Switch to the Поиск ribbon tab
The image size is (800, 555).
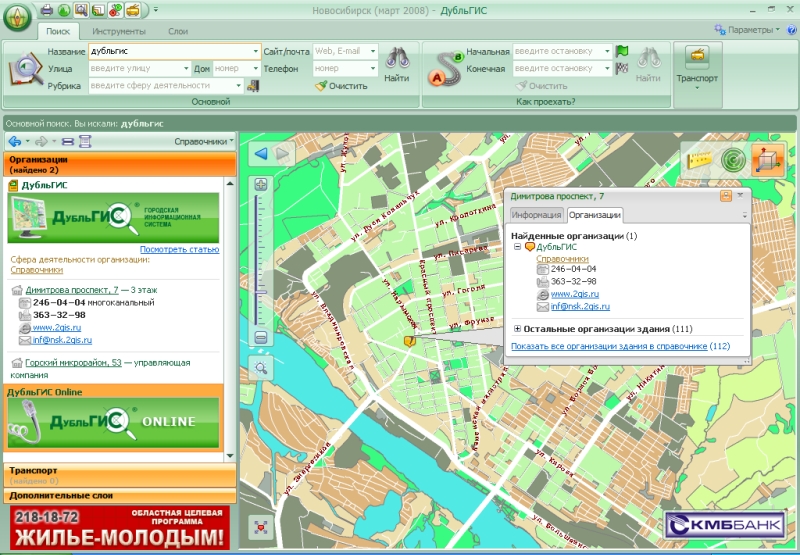pos(58,31)
